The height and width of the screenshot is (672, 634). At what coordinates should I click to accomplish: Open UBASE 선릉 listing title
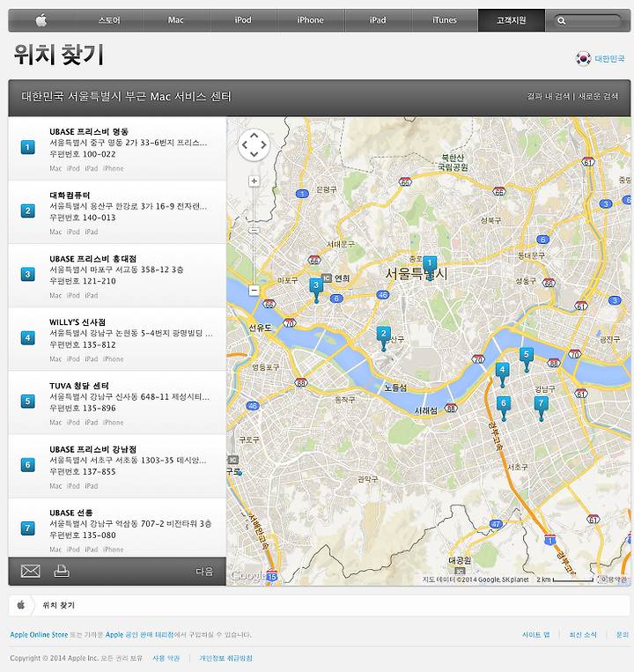(x=70, y=513)
